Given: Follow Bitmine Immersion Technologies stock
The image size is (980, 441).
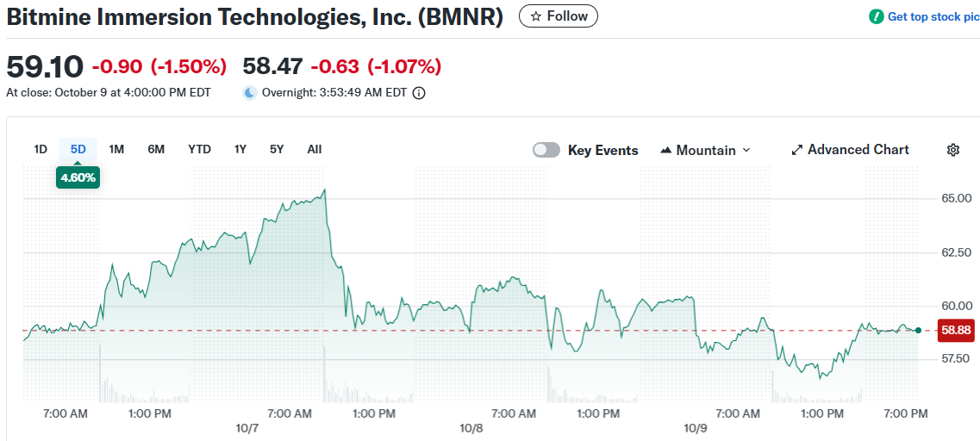Looking at the screenshot, I should coord(558,16).
